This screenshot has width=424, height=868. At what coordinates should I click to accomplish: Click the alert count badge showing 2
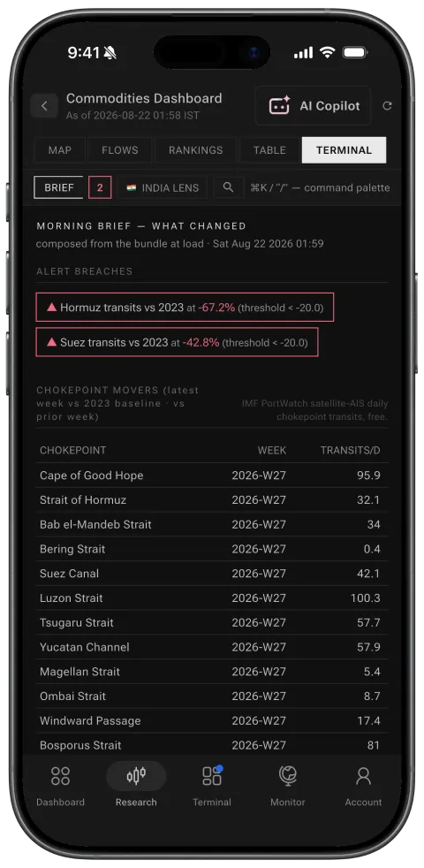pos(100,187)
